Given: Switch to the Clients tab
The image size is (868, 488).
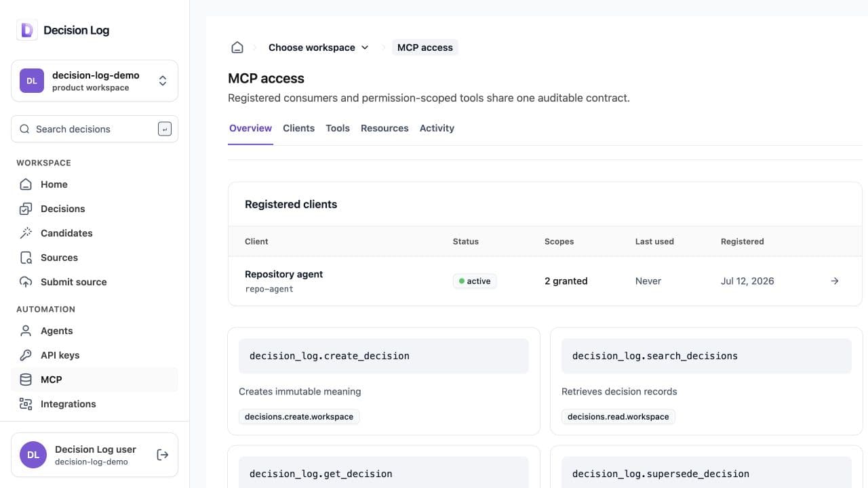Looking at the screenshot, I should [299, 128].
